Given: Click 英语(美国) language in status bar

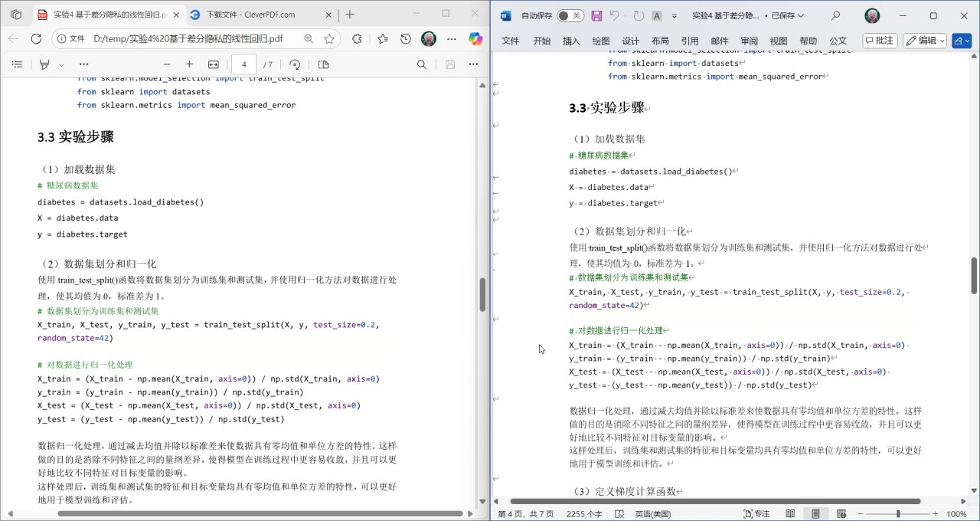Looking at the screenshot, I should coord(653,514).
